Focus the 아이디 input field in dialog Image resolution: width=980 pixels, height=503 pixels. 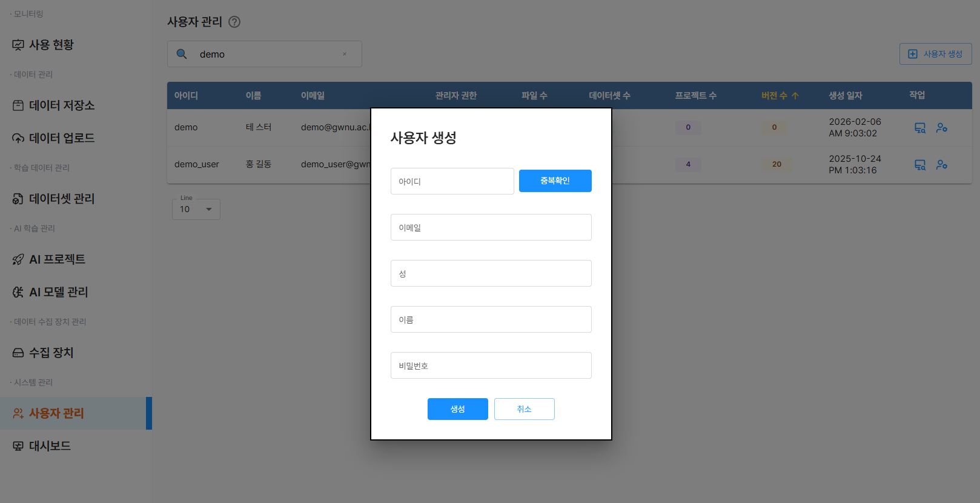tap(452, 181)
